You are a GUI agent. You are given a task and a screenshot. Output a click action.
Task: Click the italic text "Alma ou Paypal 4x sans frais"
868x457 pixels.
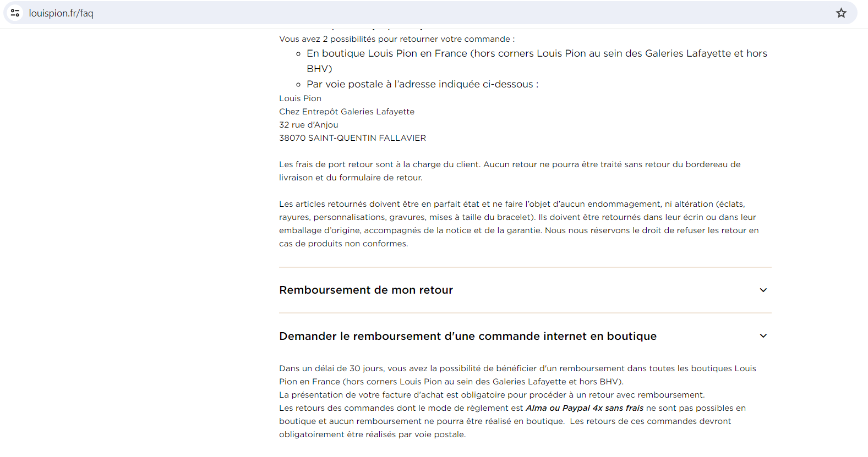click(x=585, y=408)
